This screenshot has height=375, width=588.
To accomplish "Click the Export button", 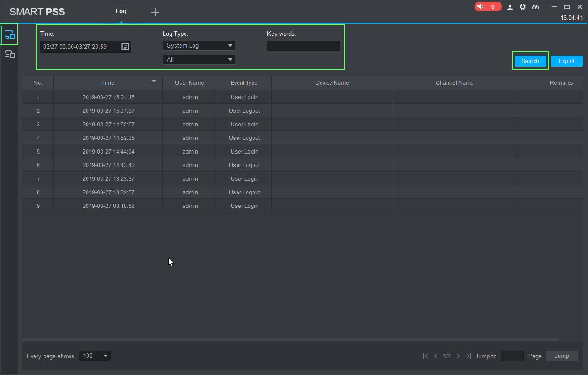I will (x=567, y=61).
